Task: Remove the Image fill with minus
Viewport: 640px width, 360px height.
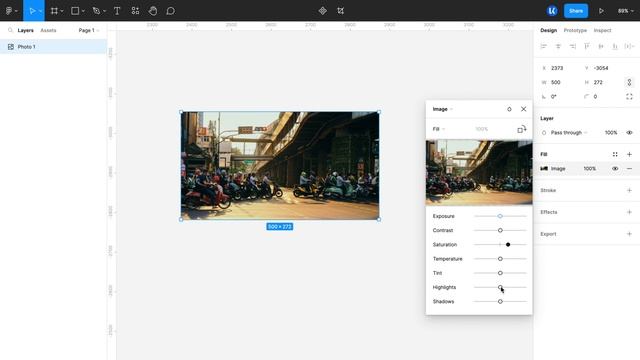Action: point(629,169)
